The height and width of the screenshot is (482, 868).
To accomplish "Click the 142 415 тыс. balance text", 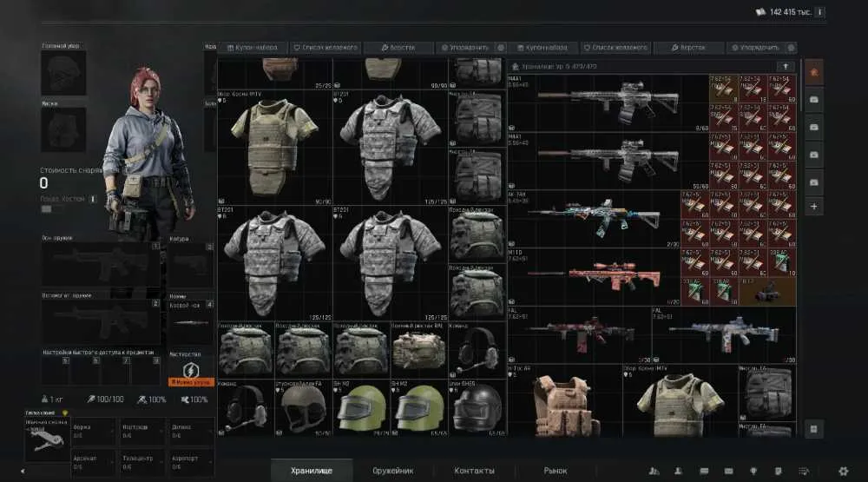I will [x=790, y=11].
